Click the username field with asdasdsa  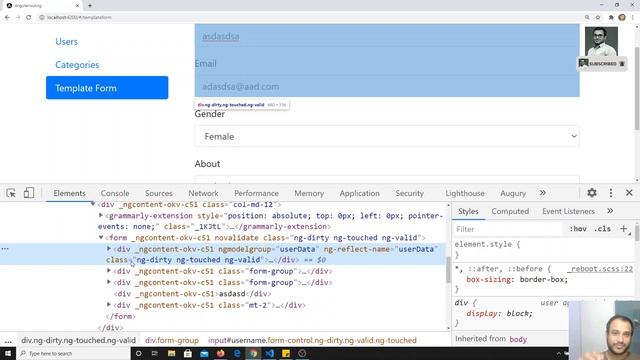[387, 36]
